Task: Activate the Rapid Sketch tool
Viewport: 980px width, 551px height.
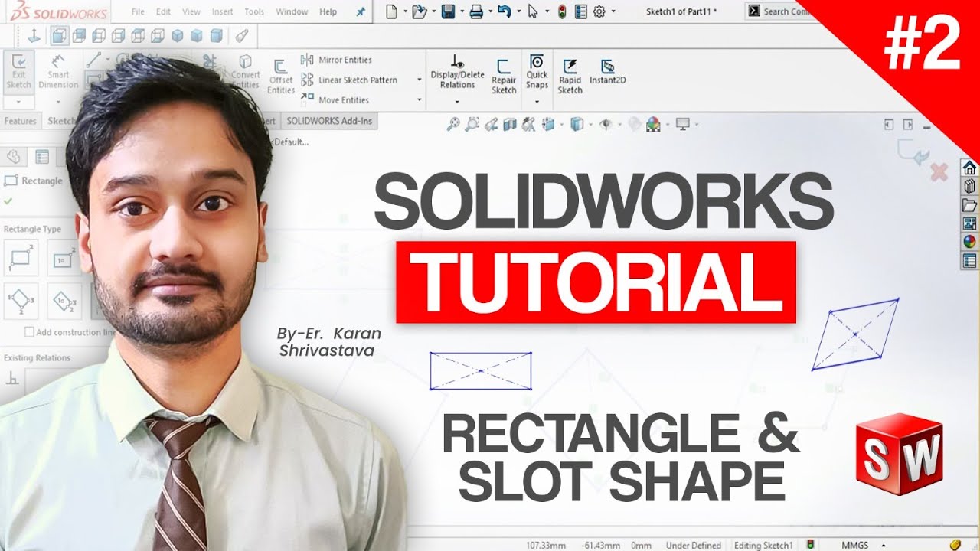Action: pyautogui.click(x=570, y=77)
